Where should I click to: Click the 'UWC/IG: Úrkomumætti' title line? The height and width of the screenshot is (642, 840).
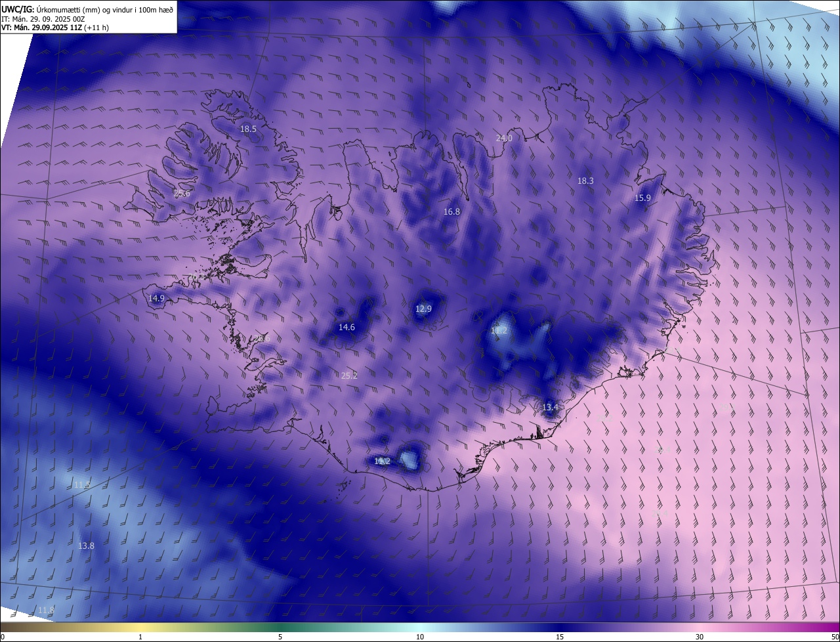(x=87, y=9)
